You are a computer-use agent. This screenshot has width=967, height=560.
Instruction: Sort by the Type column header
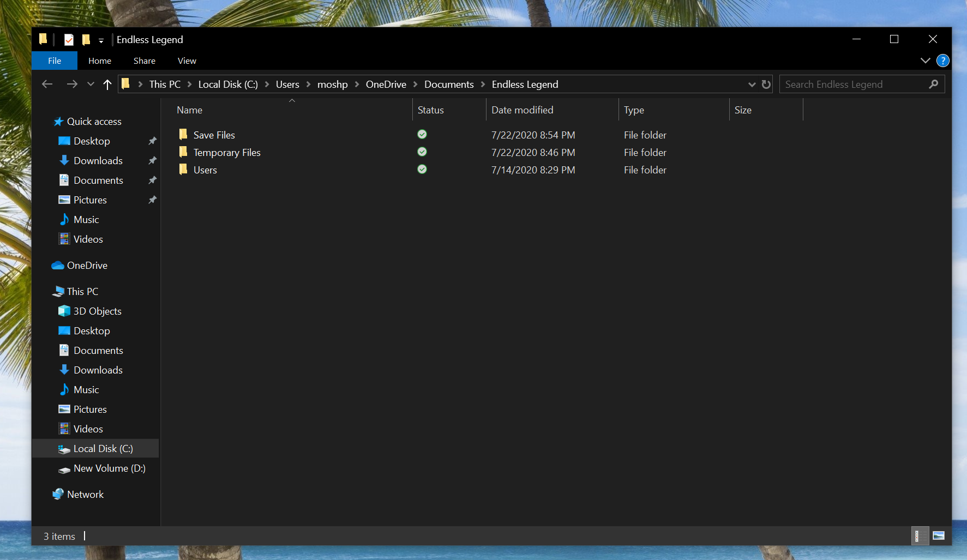(674, 110)
